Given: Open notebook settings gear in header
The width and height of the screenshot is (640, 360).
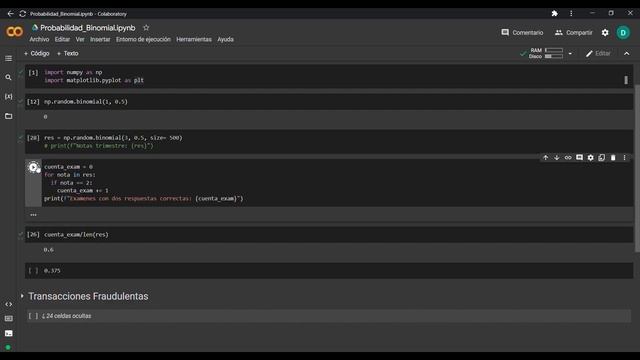Looking at the screenshot, I should tap(605, 33).
